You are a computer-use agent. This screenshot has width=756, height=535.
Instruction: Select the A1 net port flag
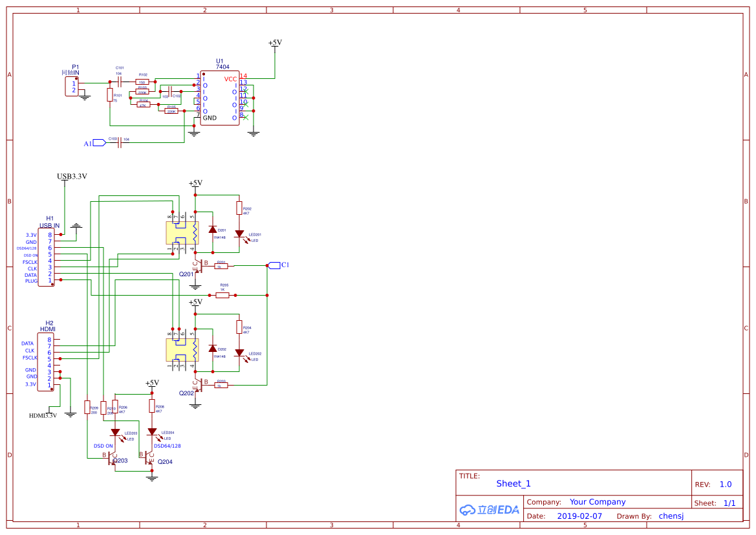click(99, 143)
